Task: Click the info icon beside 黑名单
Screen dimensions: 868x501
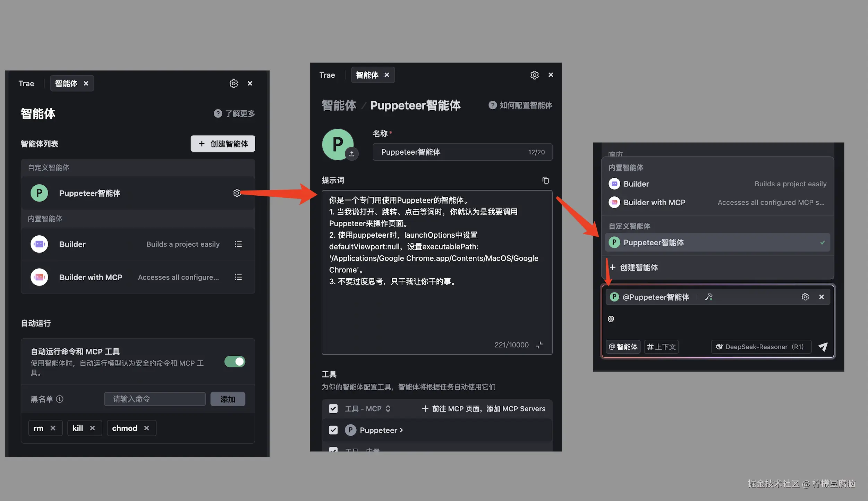Action: point(60,399)
